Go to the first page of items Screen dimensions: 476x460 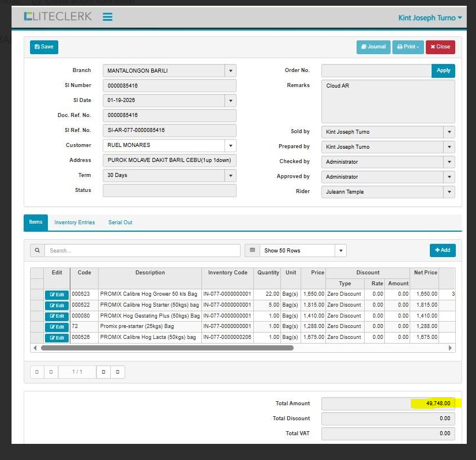(x=37, y=372)
